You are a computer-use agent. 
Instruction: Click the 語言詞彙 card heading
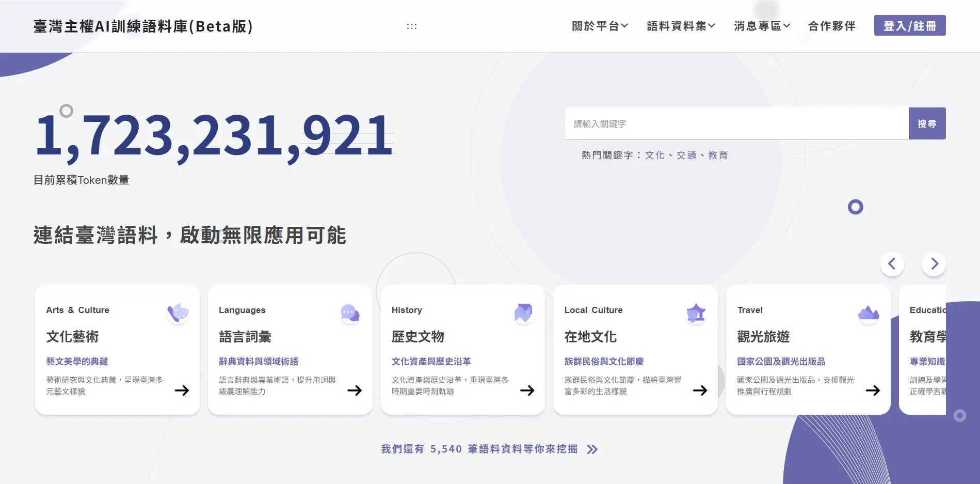[245, 337]
